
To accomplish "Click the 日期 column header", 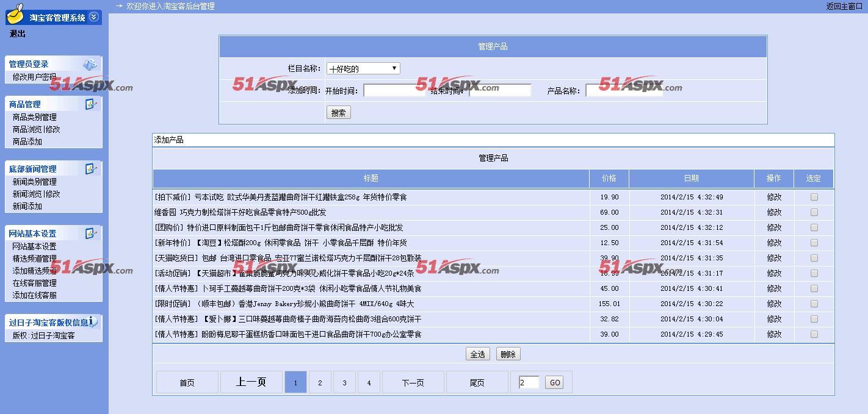I will tap(692, 178).
